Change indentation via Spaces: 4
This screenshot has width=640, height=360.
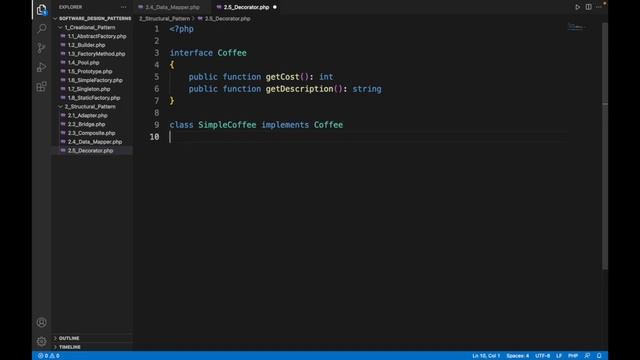coord(518,356)
